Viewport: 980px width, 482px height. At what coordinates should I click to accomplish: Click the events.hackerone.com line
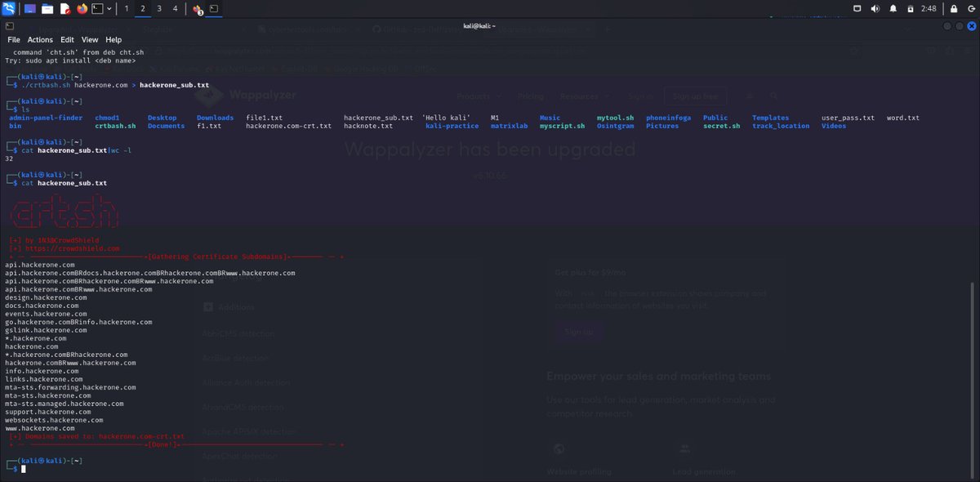pyautogui.click(x=46, y=314)
